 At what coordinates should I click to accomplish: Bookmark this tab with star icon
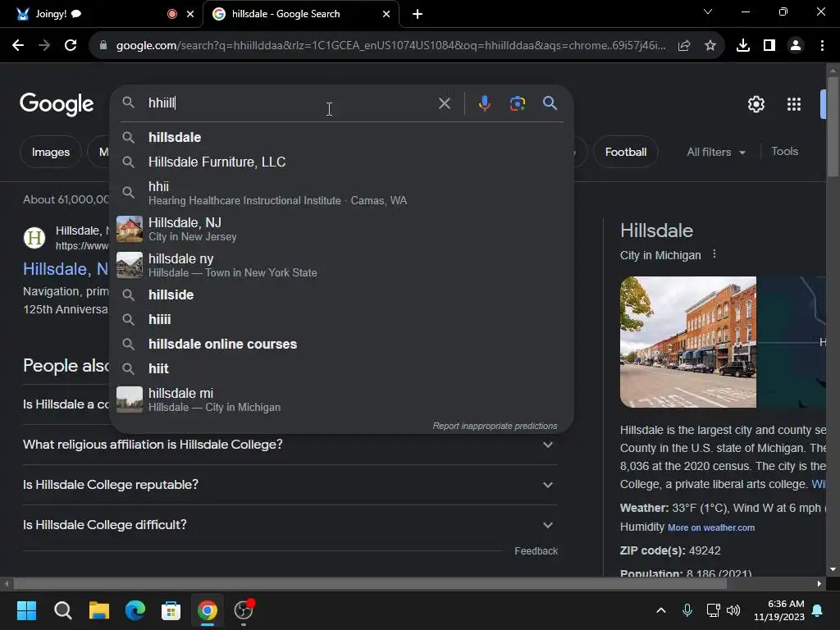point(710,46)
